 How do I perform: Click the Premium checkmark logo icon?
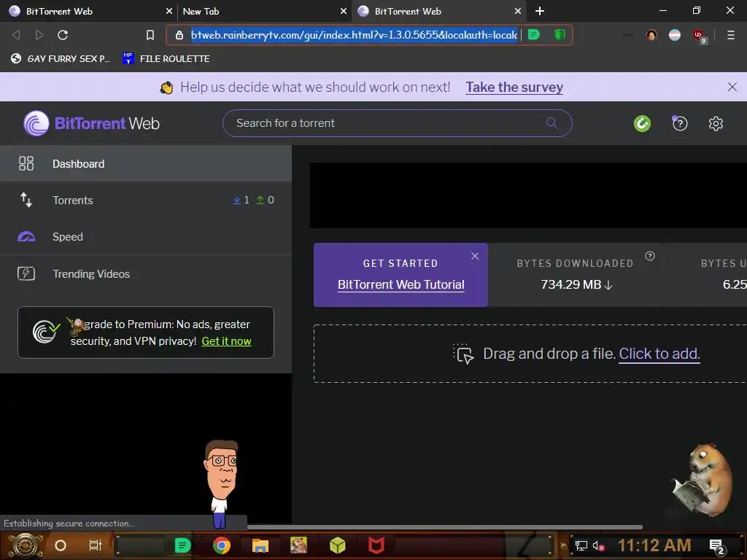point(46,332)
